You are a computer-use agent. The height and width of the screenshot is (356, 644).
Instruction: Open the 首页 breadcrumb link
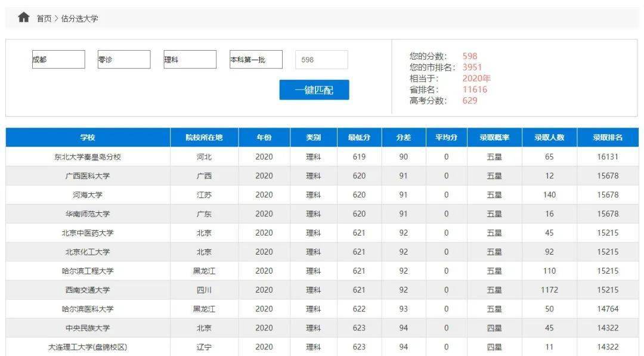(x=44, y=18)
